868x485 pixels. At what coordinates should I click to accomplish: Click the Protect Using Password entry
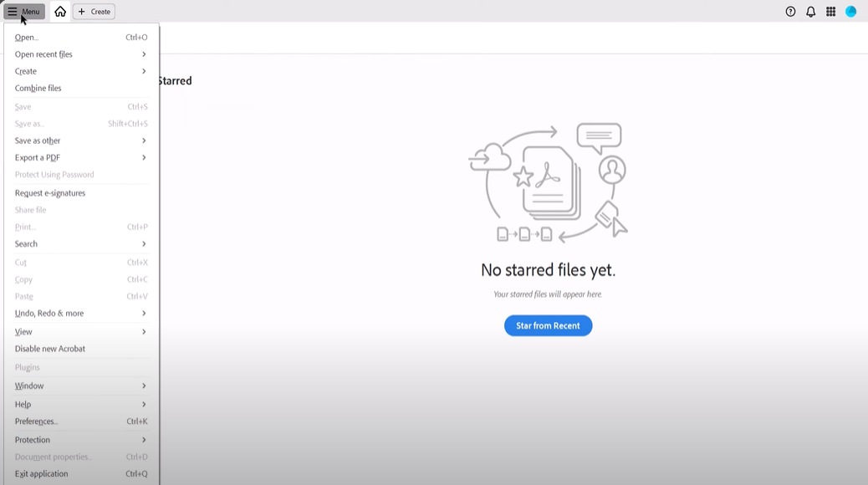point(81,175)
